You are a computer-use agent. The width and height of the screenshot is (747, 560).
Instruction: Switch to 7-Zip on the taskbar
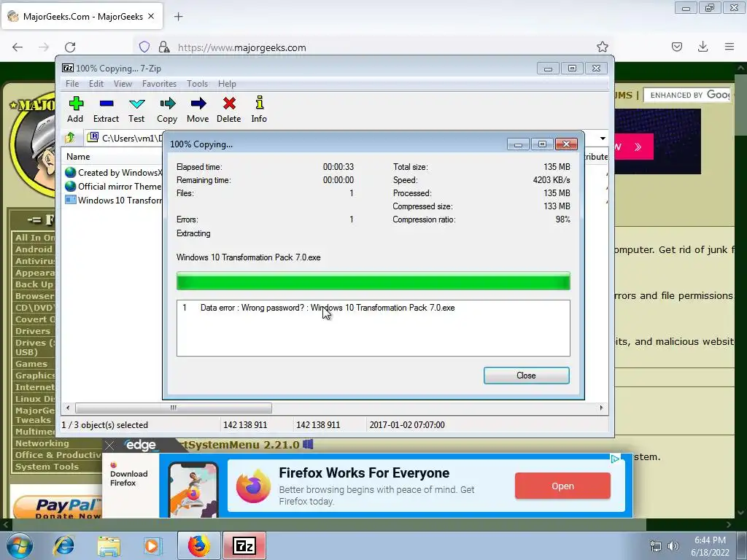point(244,545)
